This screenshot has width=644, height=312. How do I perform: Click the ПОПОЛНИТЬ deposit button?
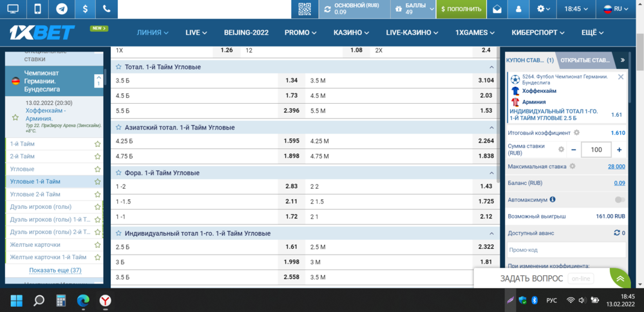461,9
